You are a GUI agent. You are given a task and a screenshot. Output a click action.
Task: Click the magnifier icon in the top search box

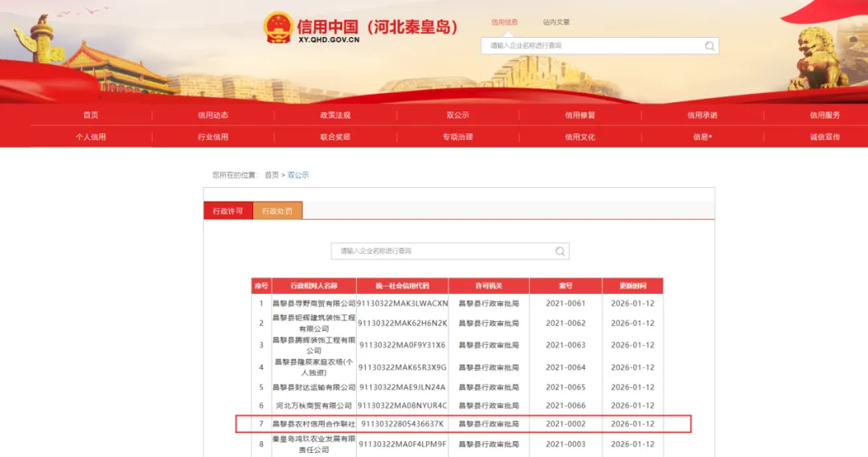tap(709, 46)
